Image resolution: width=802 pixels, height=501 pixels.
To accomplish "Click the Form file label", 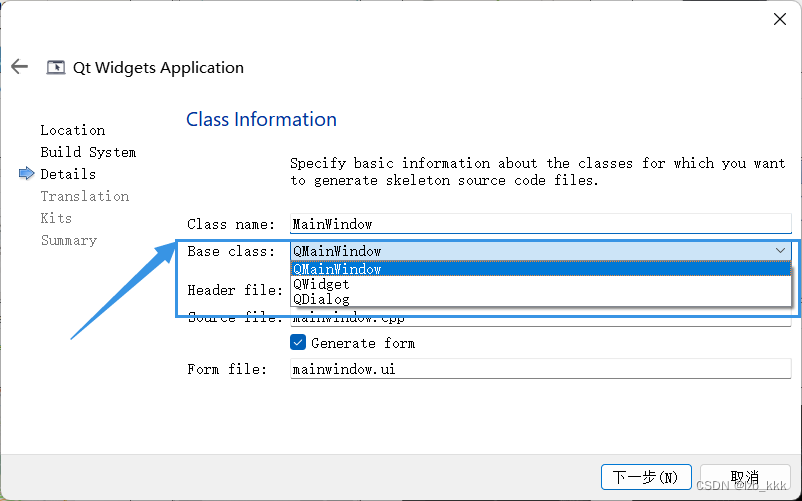I will (227, 369).
